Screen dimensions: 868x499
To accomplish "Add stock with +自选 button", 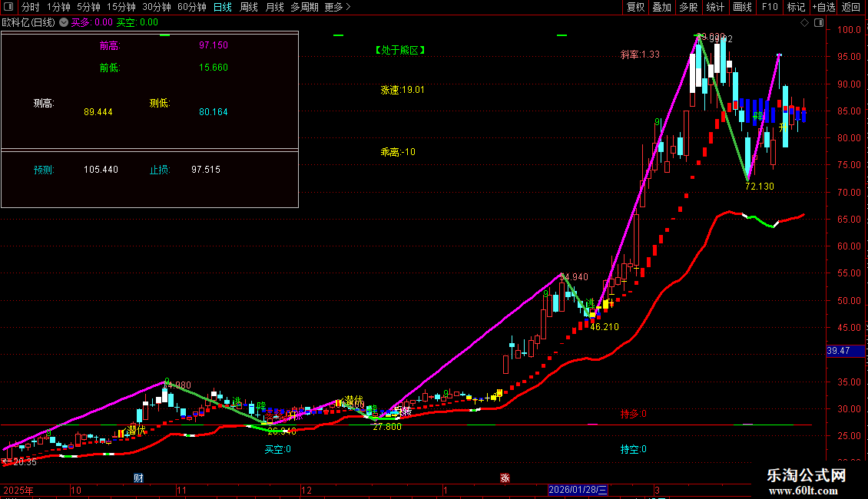I will 823,7.
